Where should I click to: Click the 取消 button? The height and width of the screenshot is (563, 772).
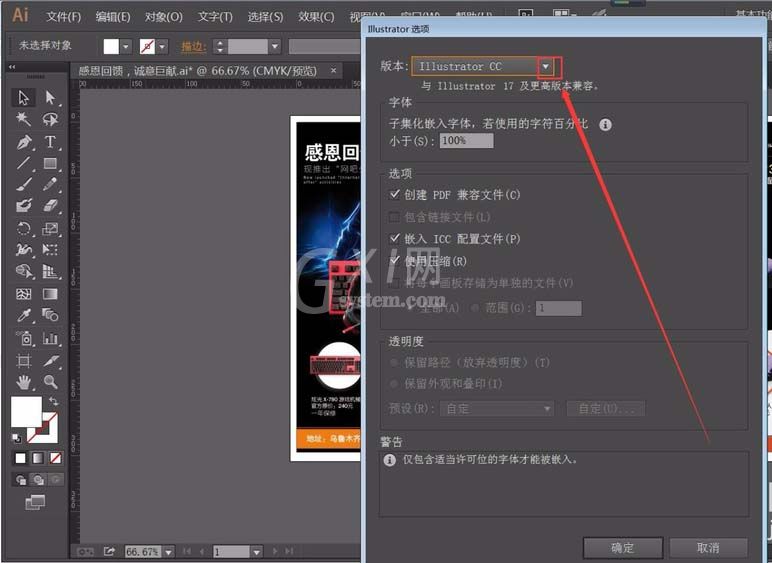(708, 547)
